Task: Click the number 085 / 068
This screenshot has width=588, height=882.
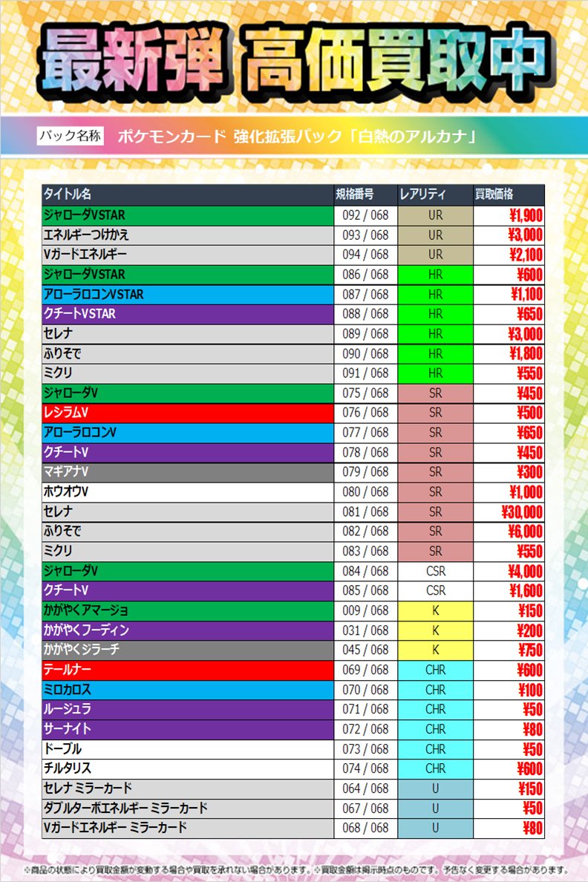Action: tap(365, 590)
